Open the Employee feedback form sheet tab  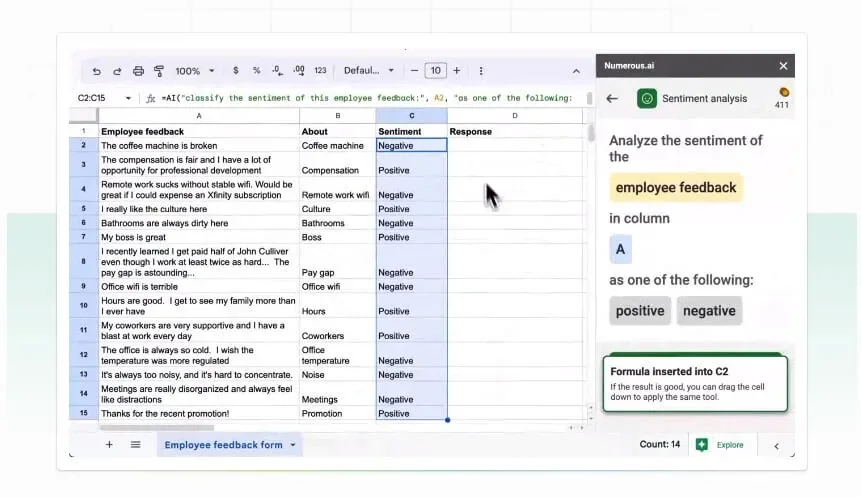pos(224,445)
